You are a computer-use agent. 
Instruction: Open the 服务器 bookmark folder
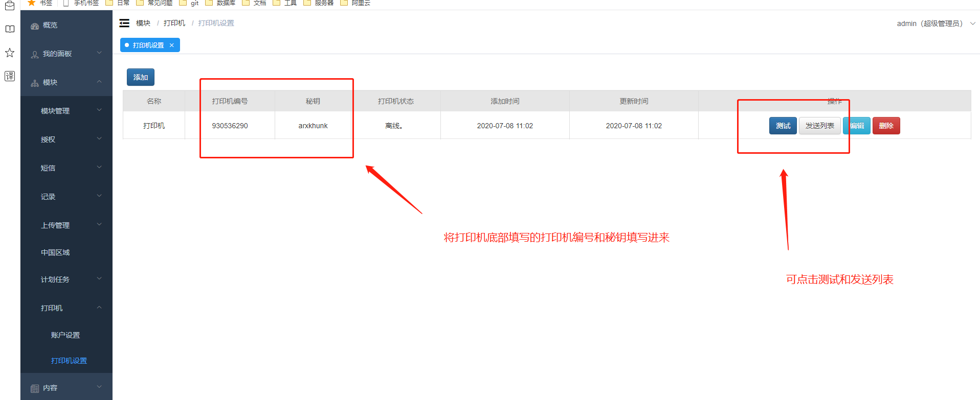click(x=319, y=3)
